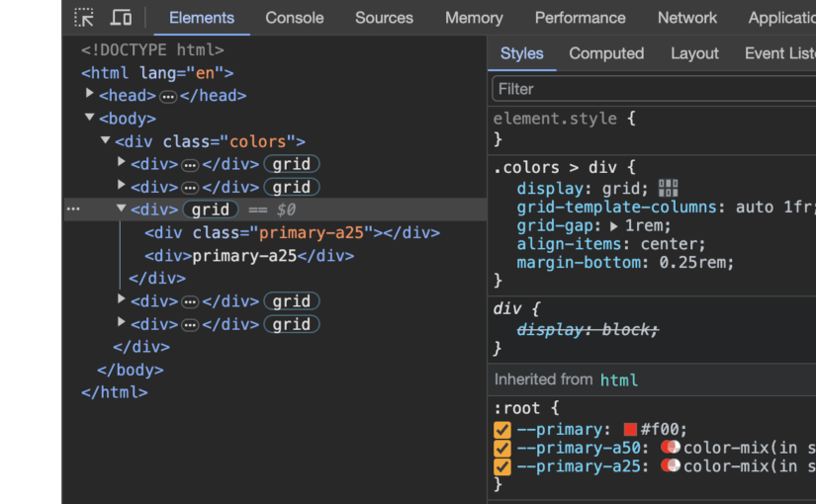The image size is (816, 504).
Task: Uncheck the --primary property checkbox
Action: coord(502,430)
